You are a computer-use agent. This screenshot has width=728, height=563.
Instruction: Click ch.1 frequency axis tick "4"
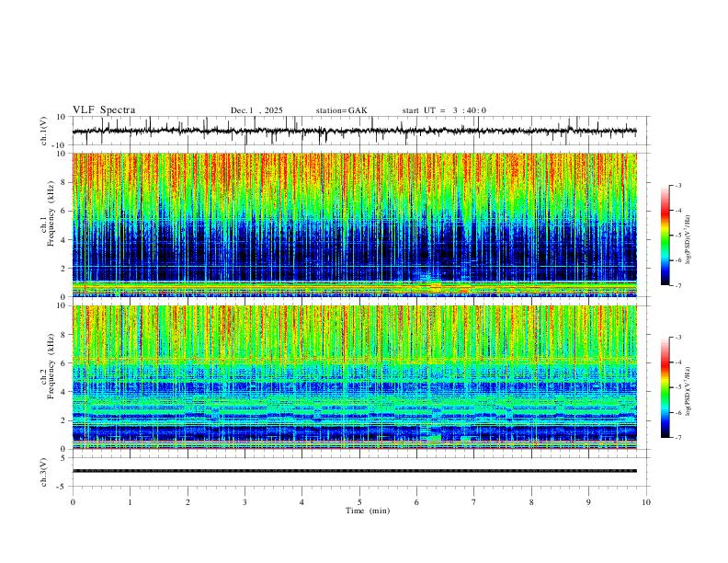[x=63, y=240]
